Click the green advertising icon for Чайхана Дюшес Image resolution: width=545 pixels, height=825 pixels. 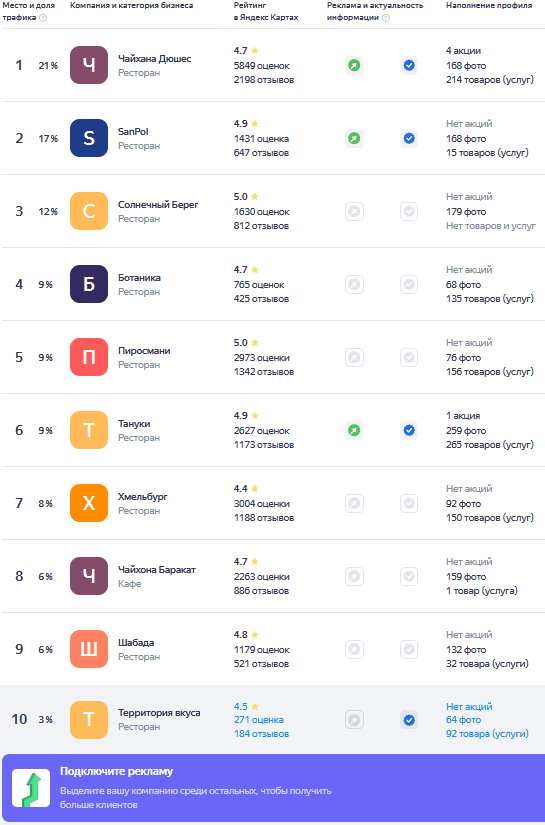[x=354, y=65]
